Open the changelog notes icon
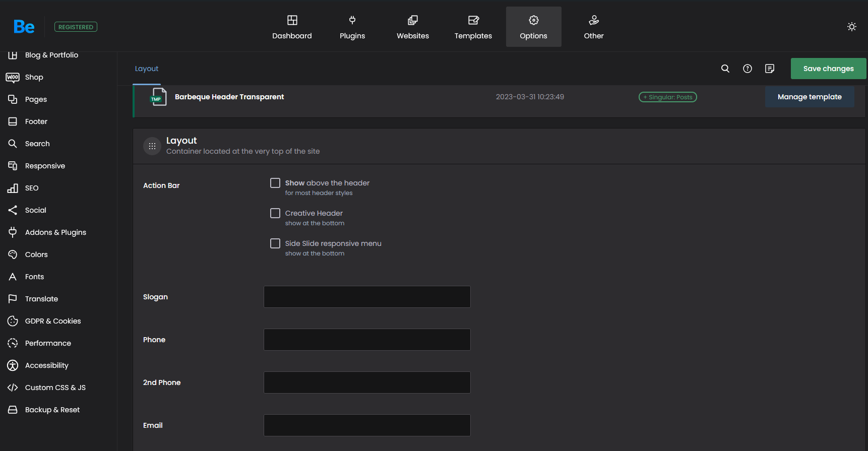The image size is (868, 451). click(770, 69)
